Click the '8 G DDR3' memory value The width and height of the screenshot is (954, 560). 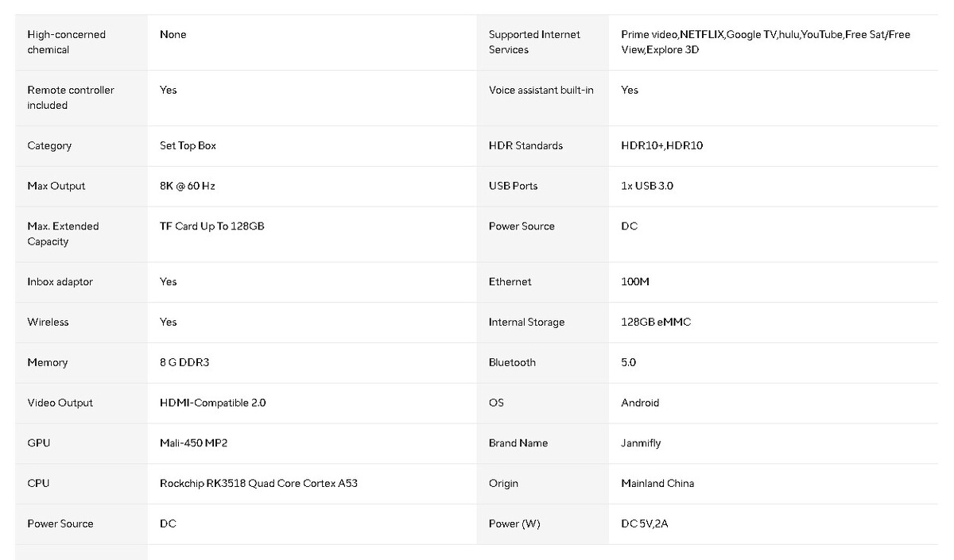coord(184,363)
